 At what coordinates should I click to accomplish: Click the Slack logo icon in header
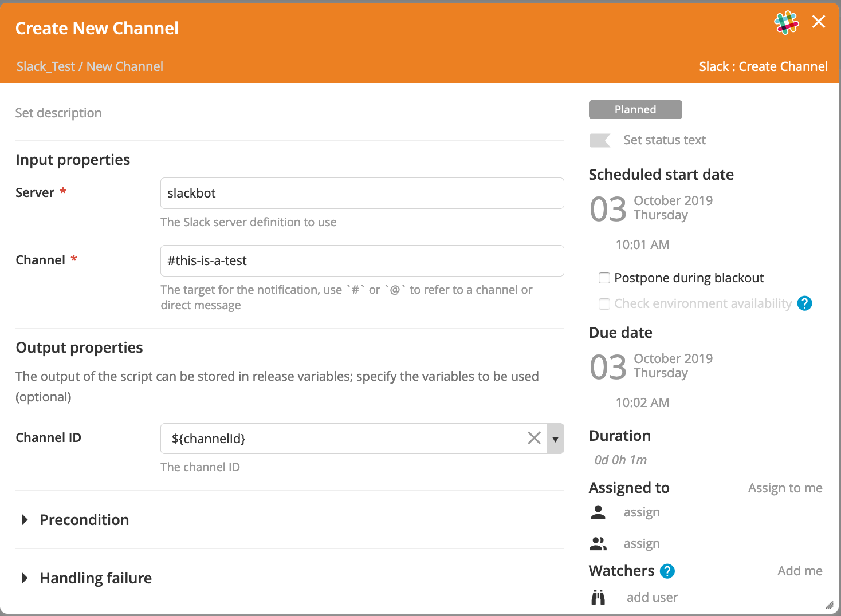[x=787, y=23]
